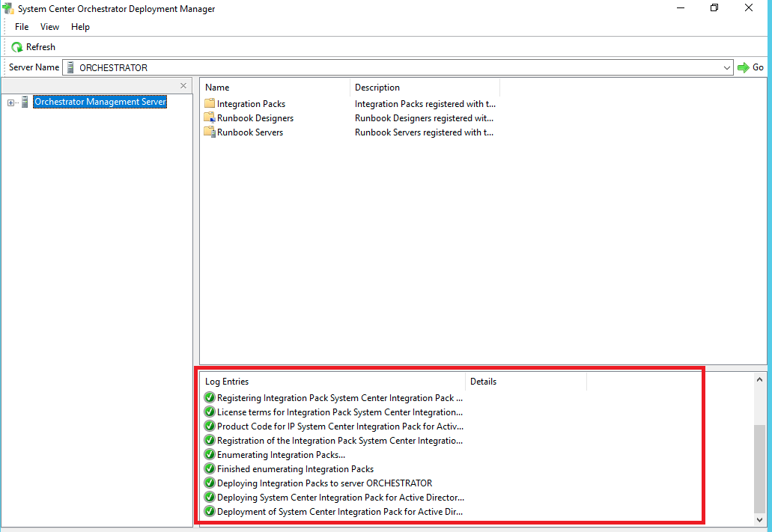Click the log pane scroll down arrow
The height and width of the screenshot is (532, 772).
click(760, 519)
